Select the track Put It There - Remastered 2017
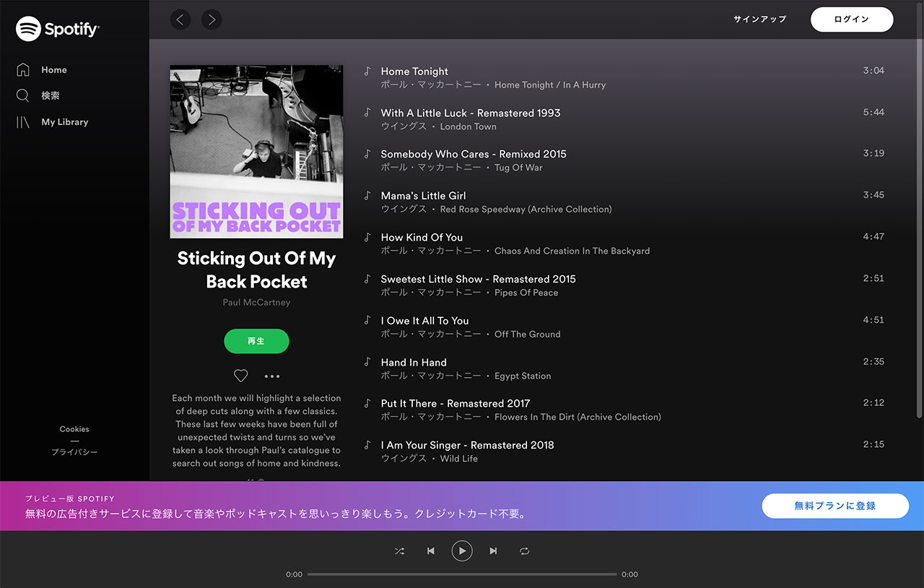Image resolution: width=924 pixels, height=588 pixels. click(456, 403)
